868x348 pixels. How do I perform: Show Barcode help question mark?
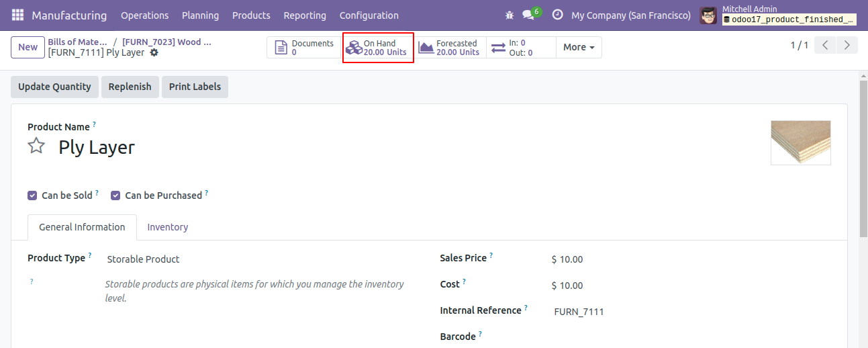pyautogui.click(x=480, y=334)
